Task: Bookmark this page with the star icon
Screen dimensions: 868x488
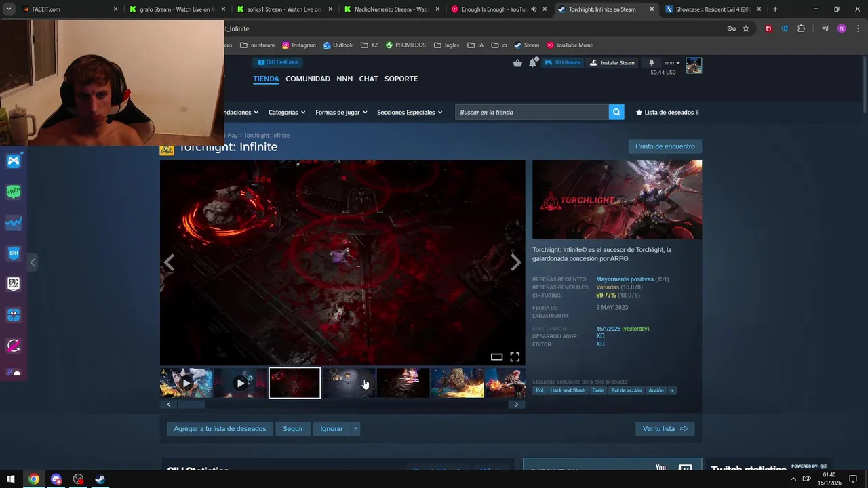Action: click(746, 28)
